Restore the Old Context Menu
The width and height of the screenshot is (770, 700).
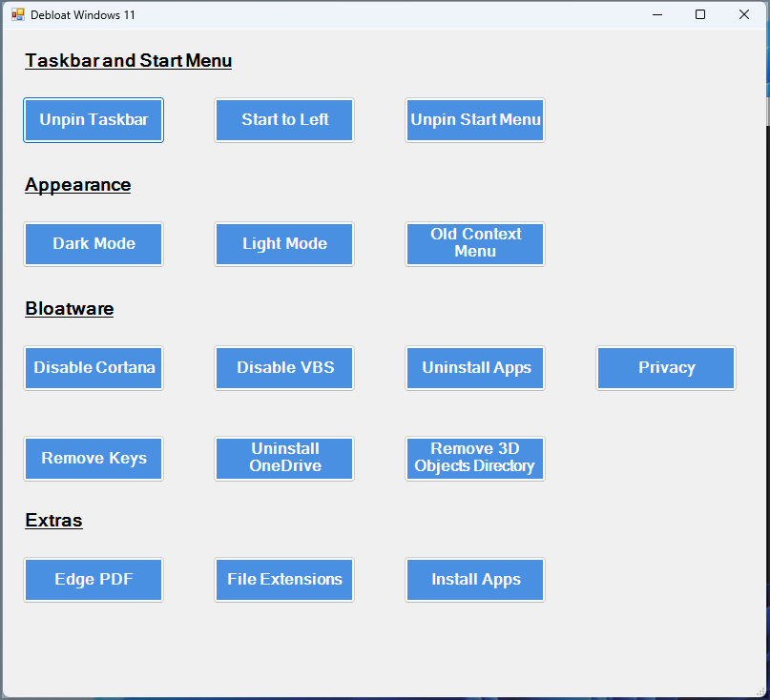474,244
